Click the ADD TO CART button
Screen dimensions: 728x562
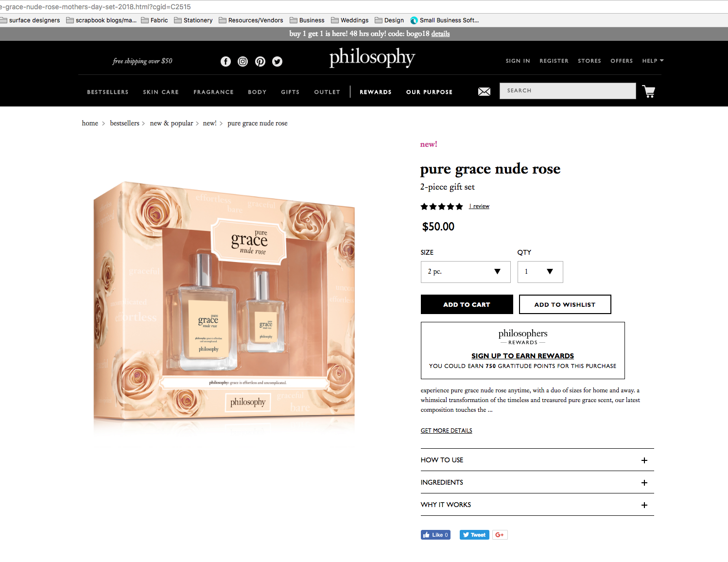pos(467,304)
